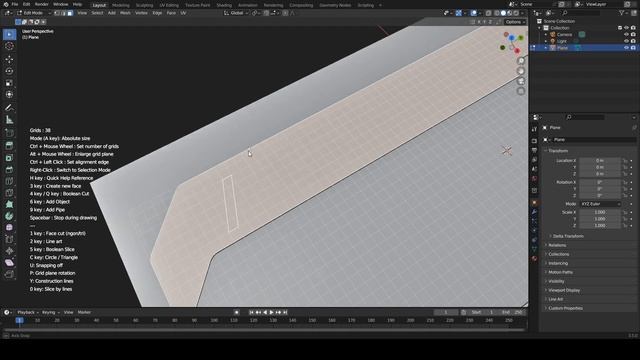Open the Keying timeline popover
Image resolution: width=640 pixels, height=360 pixels.
point(50,312)
